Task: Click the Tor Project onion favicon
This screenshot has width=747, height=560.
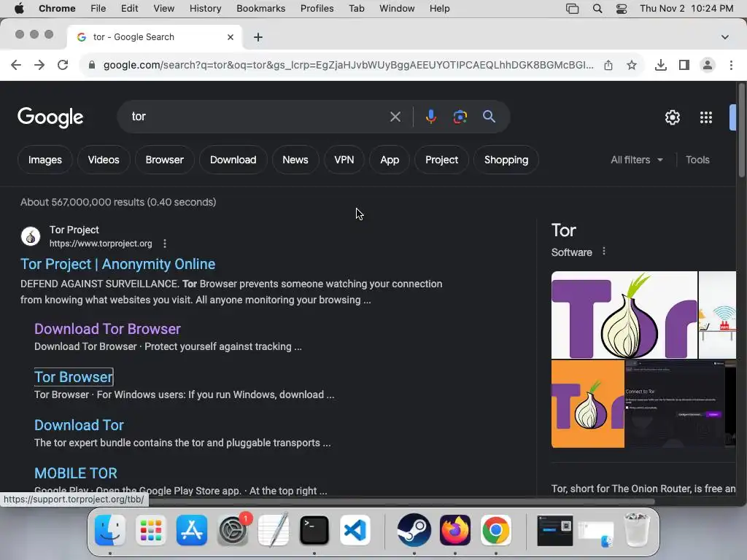Action: click(x=31, y=236)
